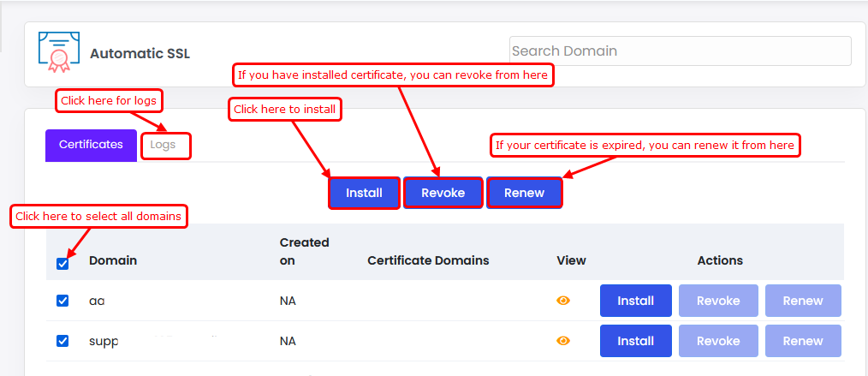Viewport: 868px width, 376px height.
Task: Renew certificate in the aa row
Action: point(802,301)
